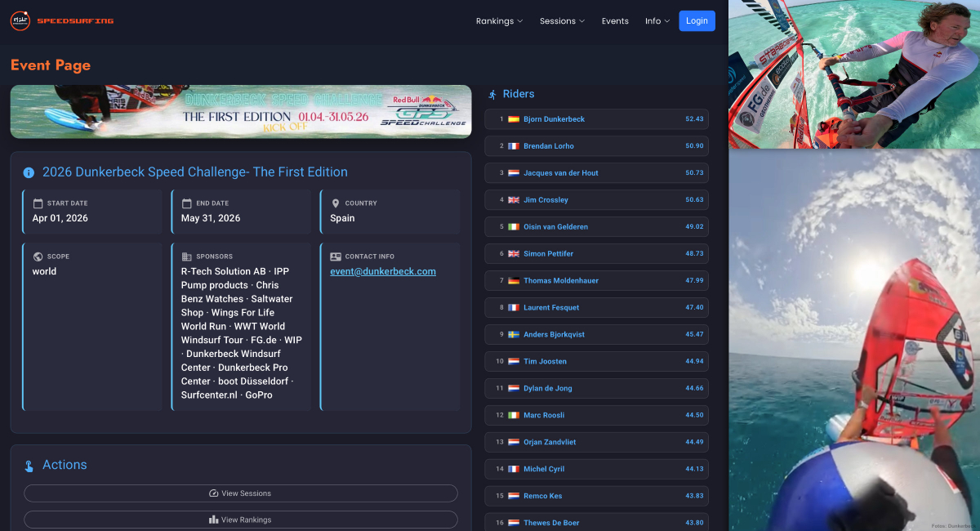The width and height of the screenshot is (980, 531).
Task: Open rider Bjorn Dunkerbeck's profile
Action: 554,119
